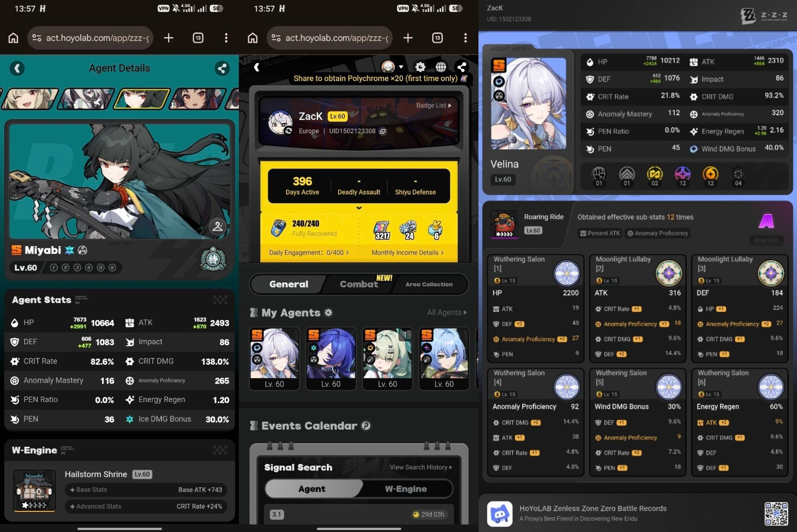Tap the QR code in the footer
This screenshot has height=532, width=797.
776,514
